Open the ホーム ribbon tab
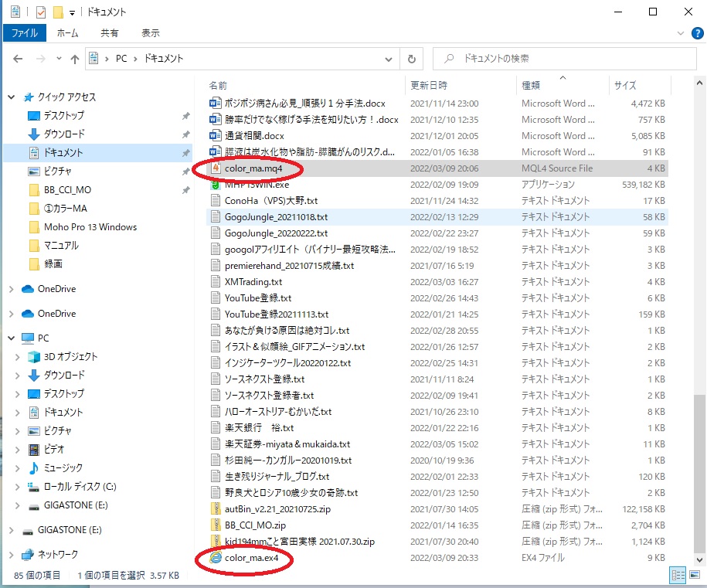707x588 pixels. (x=68, y=33)
